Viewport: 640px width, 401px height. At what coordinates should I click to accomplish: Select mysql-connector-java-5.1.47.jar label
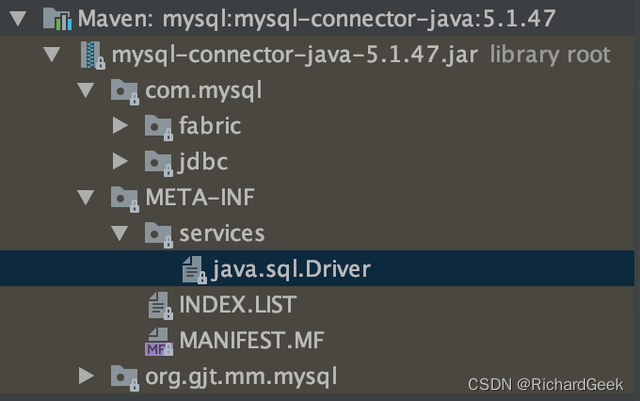click(x=295, y=56)
